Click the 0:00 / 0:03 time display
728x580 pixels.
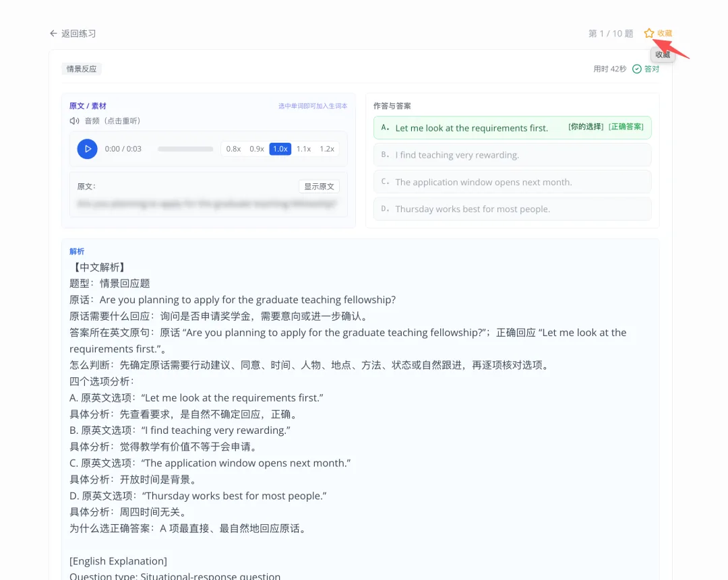point(123,149)
